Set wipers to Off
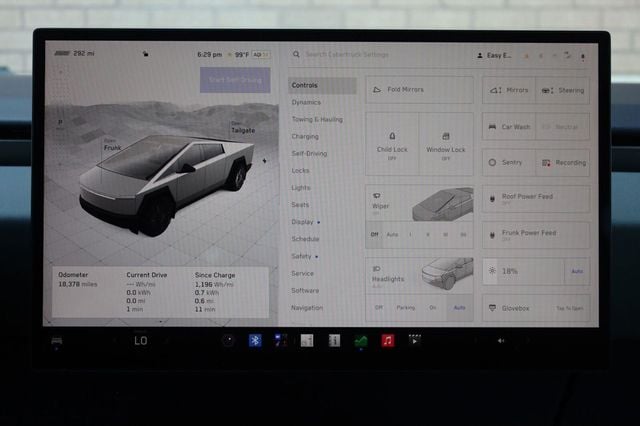The width and height of the screenshot is (640, 426). tap(374, 235)
